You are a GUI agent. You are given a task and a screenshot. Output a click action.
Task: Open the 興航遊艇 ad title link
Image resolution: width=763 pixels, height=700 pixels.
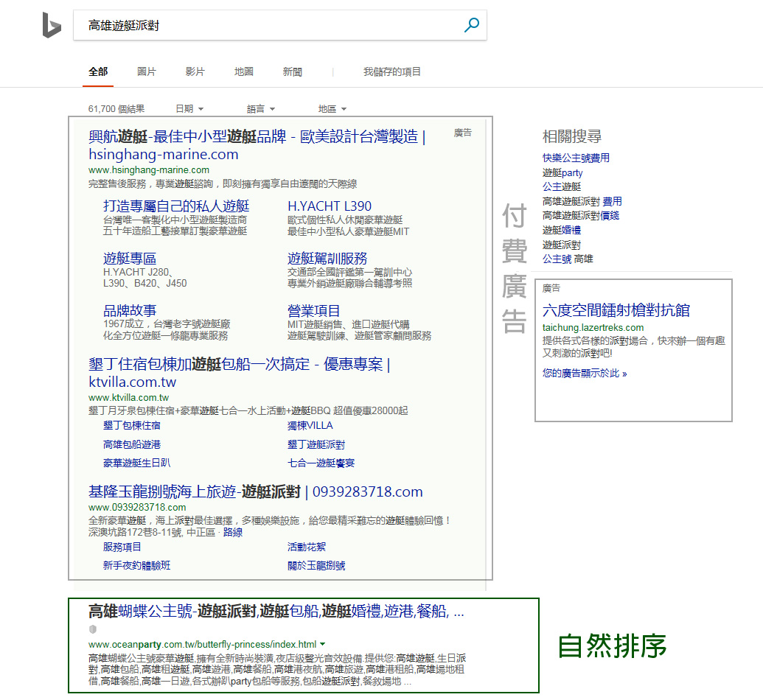click(x=257, y=145)
